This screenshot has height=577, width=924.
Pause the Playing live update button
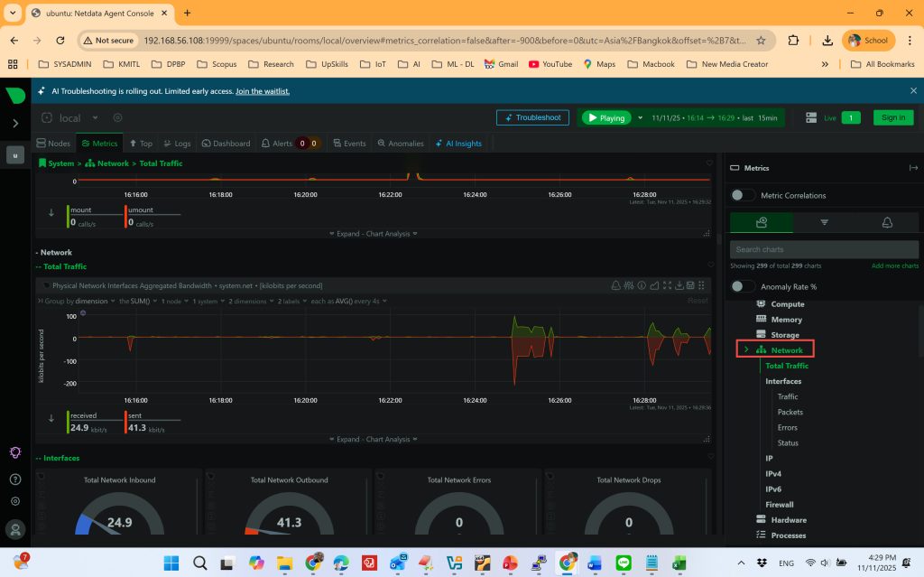tap(605, 117)
